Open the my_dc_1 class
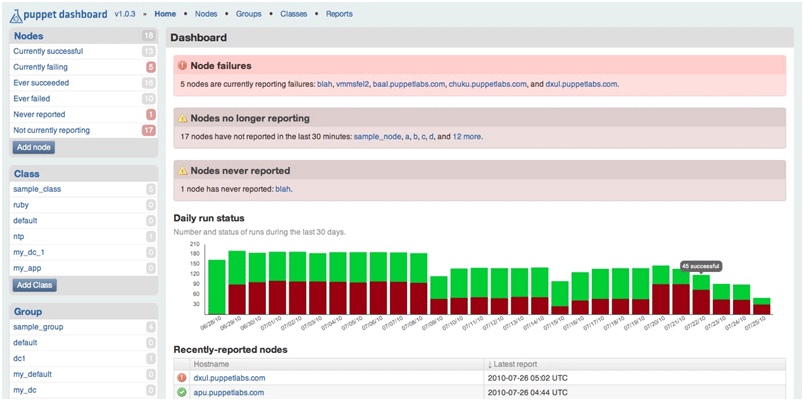 [29, 252]
